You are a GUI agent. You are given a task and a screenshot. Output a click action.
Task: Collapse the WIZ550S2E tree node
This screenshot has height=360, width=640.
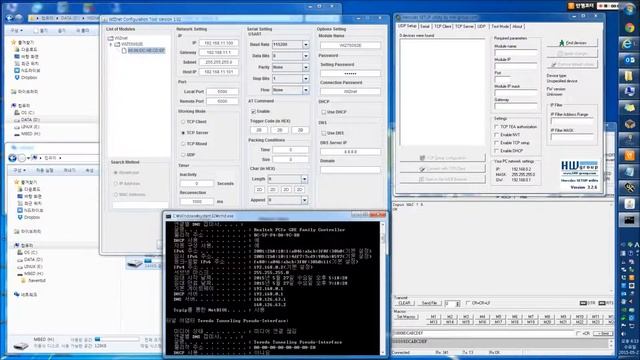click(111, 44)
